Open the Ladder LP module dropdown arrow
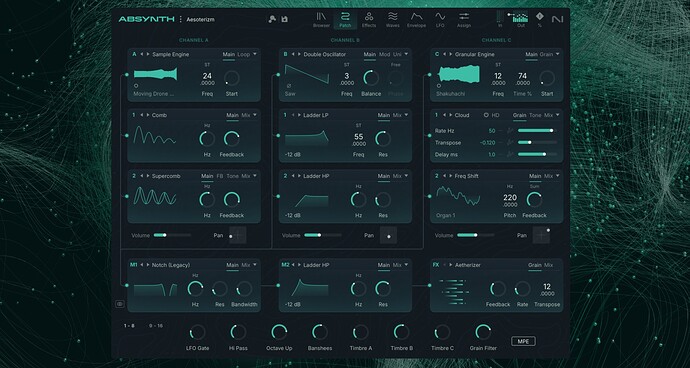Screen dimensions: 690x368 pos(406,115)
